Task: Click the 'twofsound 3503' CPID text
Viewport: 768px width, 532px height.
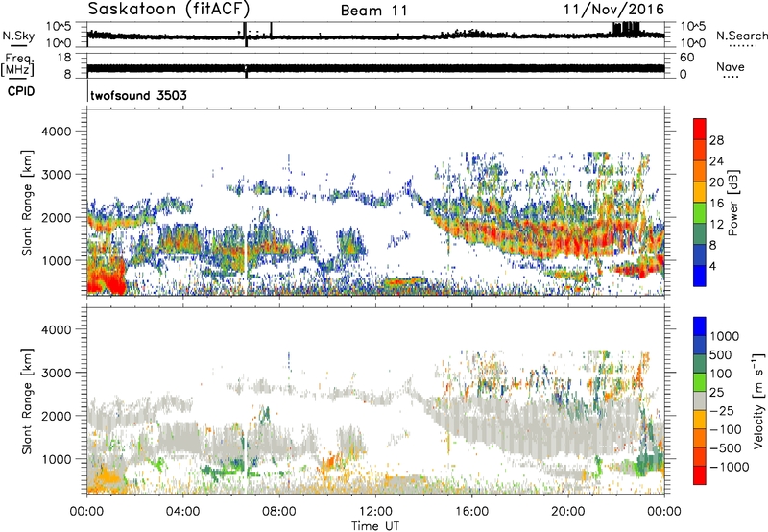Action: point(138,95)
